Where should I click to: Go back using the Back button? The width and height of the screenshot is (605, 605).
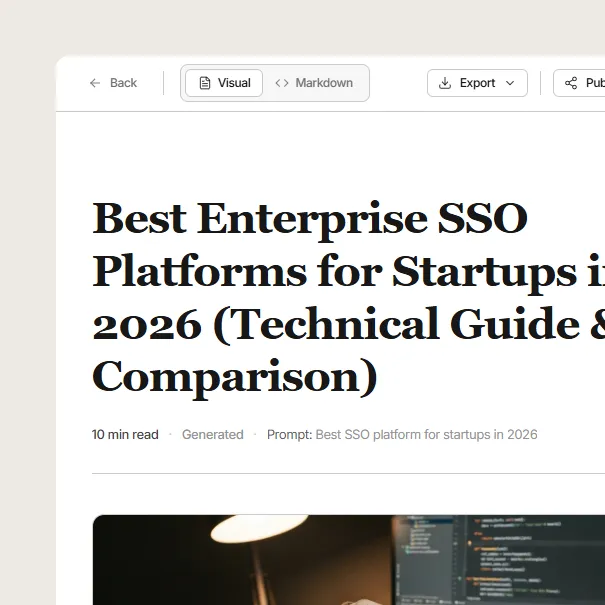pyautogui.click(x=113, y=83)
